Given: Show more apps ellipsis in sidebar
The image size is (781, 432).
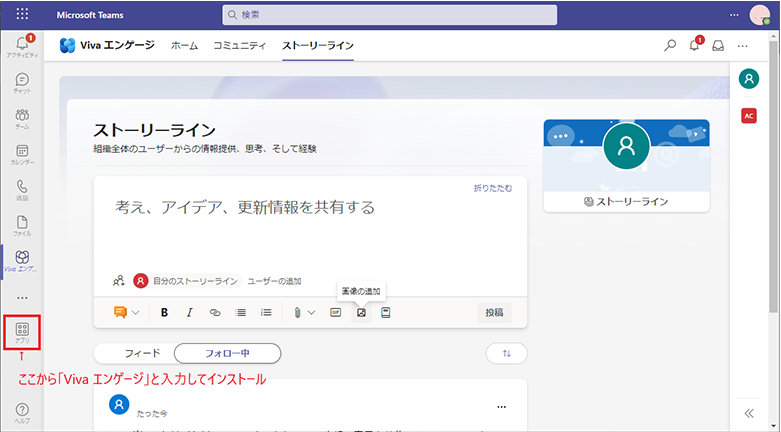Looking at the screenshot, I should (22, 298).
